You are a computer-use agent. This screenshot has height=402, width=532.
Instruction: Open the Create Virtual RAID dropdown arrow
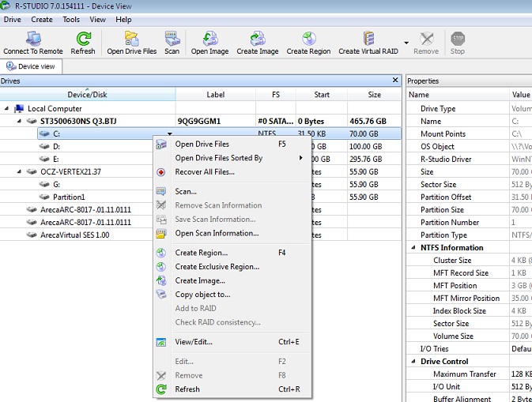click(x=406, y=43)
